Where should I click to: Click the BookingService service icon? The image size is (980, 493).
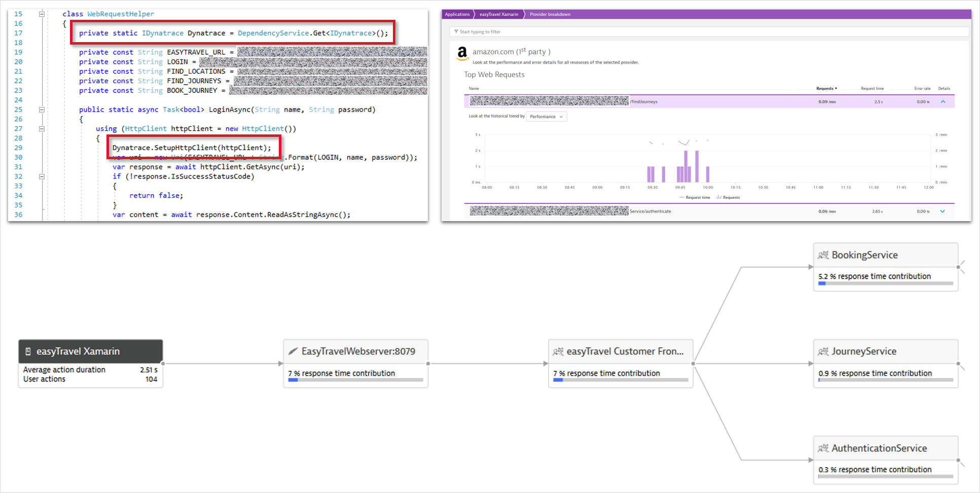[x=823, y=255]
